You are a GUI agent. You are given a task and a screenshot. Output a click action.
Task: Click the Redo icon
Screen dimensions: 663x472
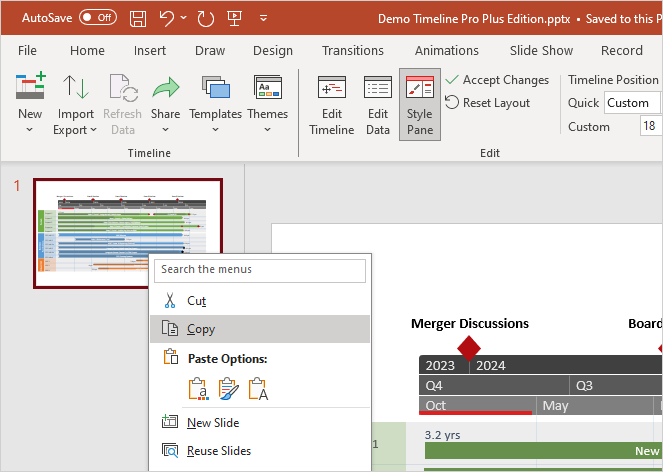(205, 18)
